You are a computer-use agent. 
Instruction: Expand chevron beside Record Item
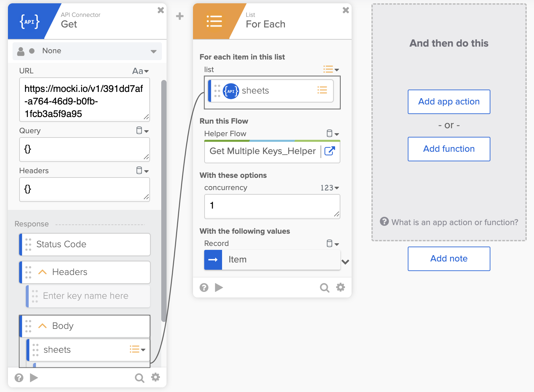coord(345,262)
